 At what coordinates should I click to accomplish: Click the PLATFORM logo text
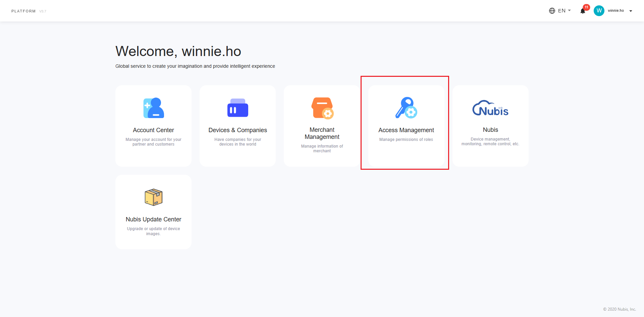coord(23,11)
